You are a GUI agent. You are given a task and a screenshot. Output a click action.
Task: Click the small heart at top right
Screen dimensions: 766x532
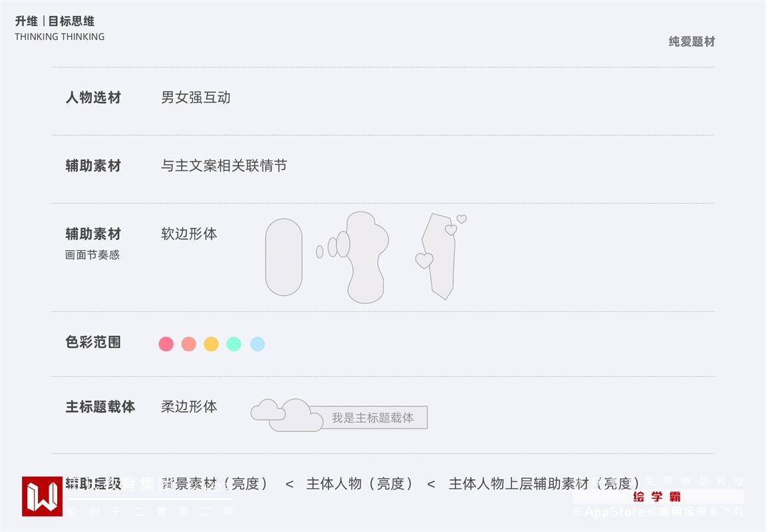tap(461, 219)
